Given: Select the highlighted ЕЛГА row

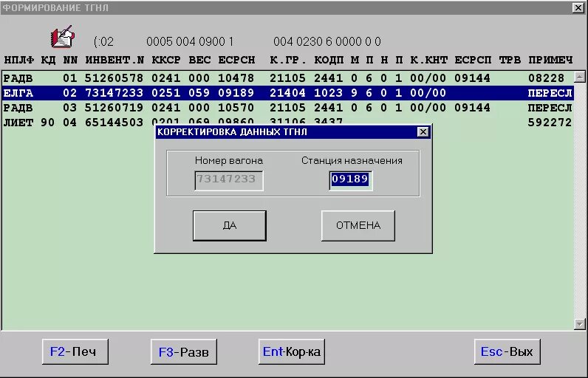Looking at the screenshot, I should point(287,93).
